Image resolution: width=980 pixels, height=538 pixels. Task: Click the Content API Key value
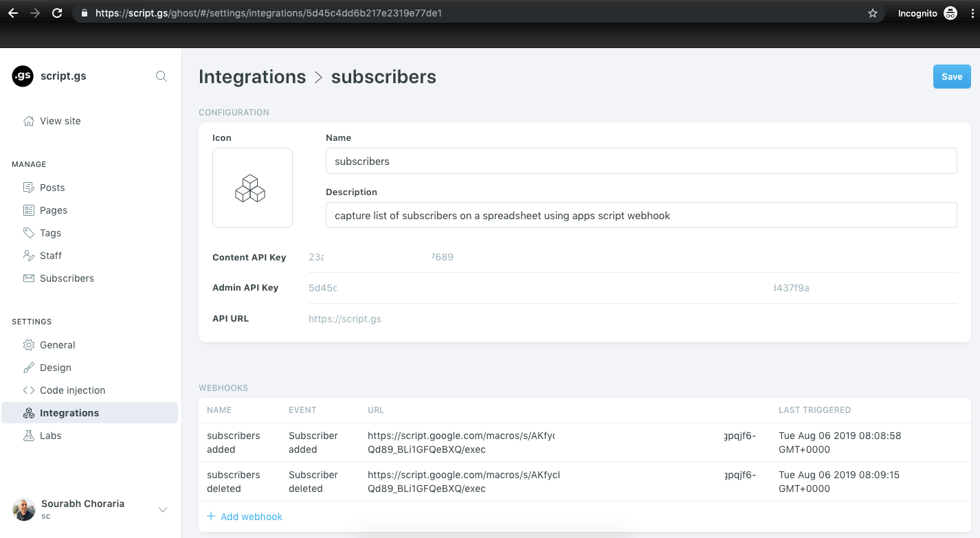[381, 257]
